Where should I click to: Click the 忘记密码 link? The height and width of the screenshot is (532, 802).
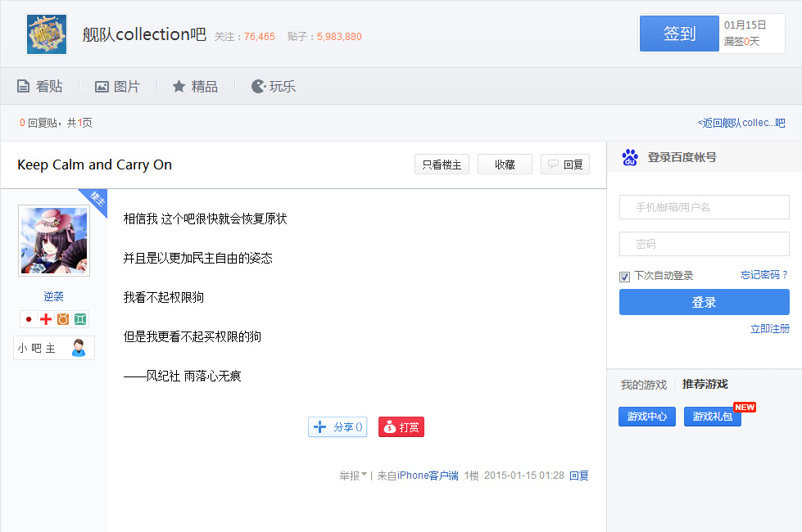(763, 275)
